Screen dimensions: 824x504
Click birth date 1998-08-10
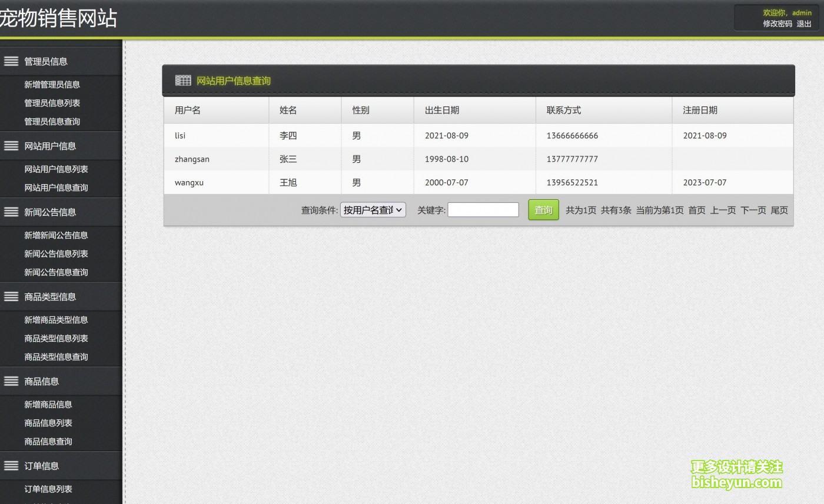click(x=447, y=159)
